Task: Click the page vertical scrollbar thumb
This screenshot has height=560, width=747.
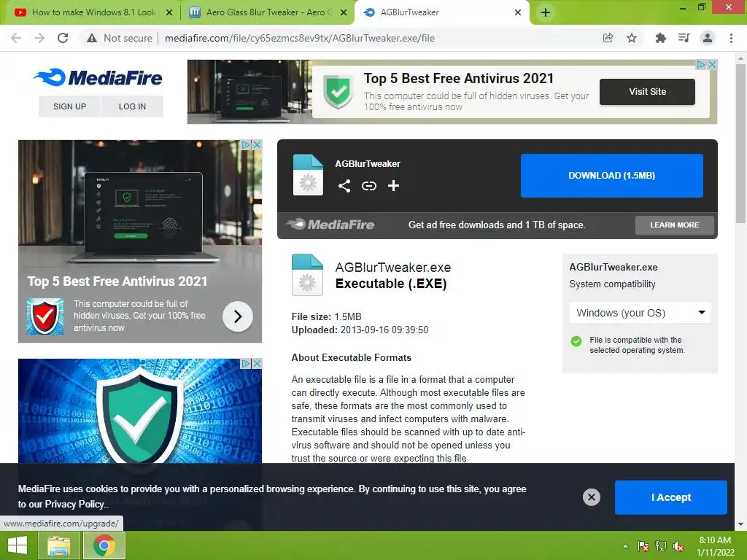Action: (740, 143)
